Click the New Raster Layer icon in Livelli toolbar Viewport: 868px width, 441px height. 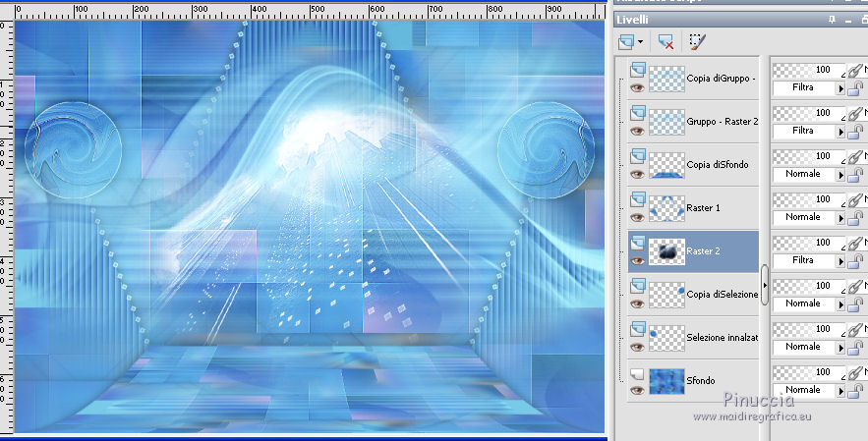(x=626, y=41)
